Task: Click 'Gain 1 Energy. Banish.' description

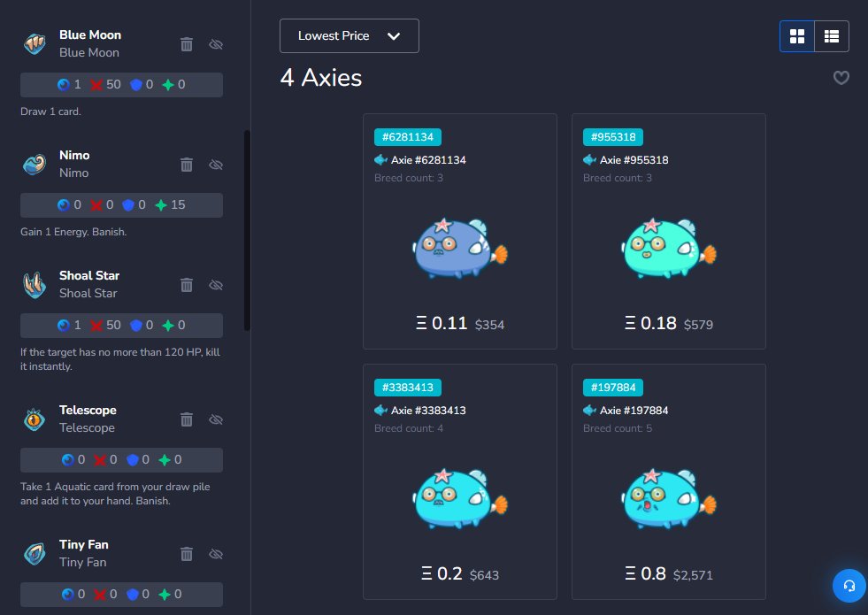Action: (x=73, y=231)
